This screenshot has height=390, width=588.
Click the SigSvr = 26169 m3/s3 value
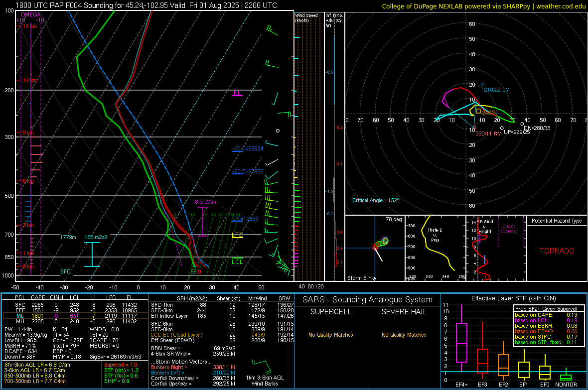[x=116, y=357]
